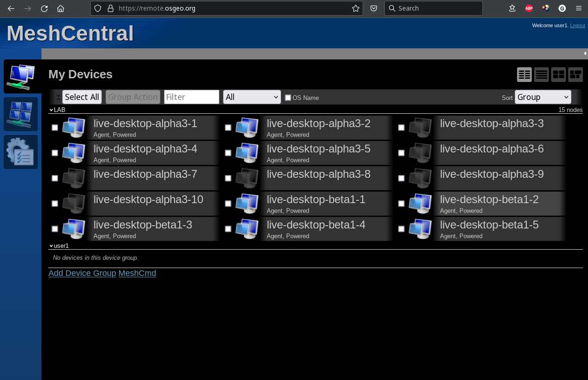
Task: Tick the checkbox for live-desktop-beta1-3
Action: click(x=55, y=229)
